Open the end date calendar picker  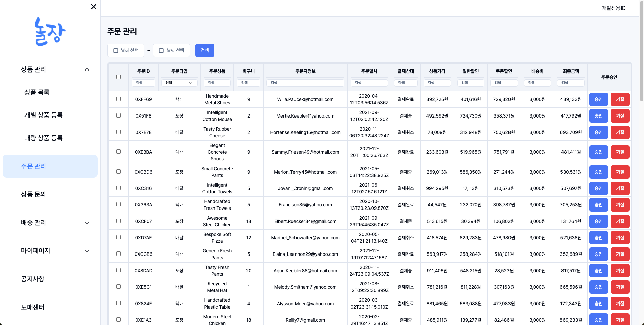171,50
